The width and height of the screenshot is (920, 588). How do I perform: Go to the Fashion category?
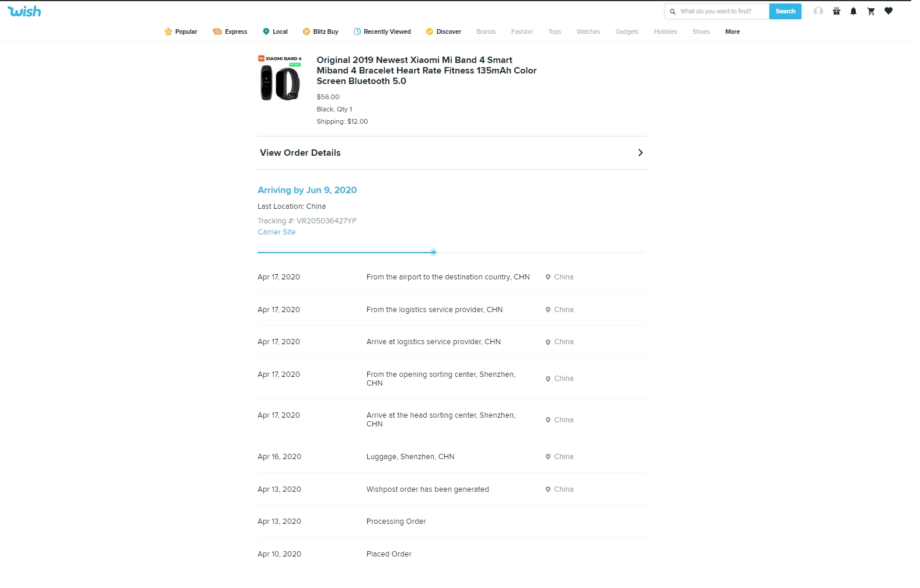pos(522,32)
